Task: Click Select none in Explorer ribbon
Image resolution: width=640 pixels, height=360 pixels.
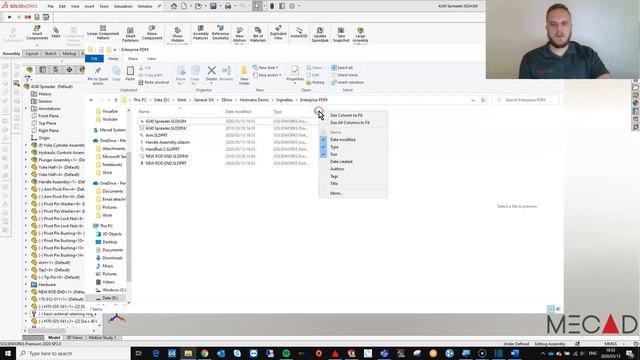Action: tap(344, 75)
